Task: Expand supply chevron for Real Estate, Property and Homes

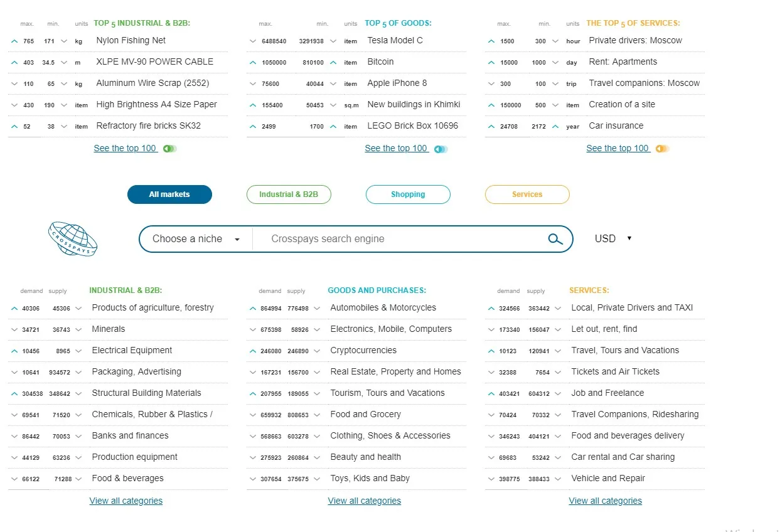Action: point(317,373)
